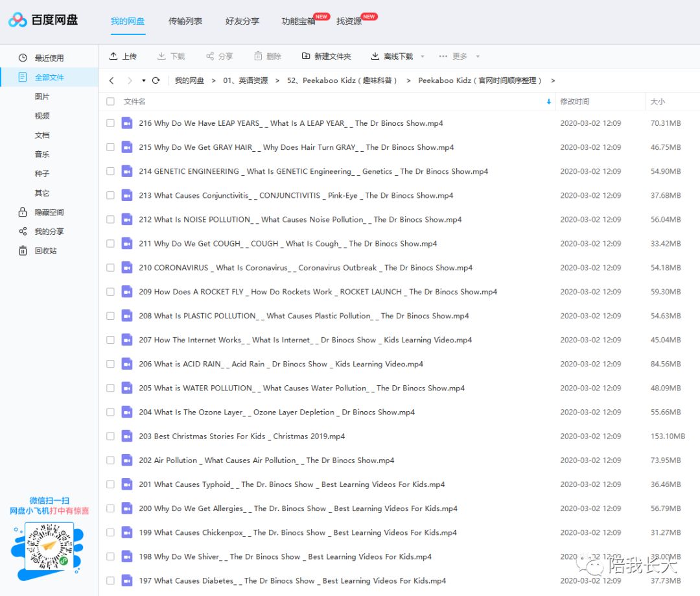Select the 全部文件 document icon in sidebar
Viewport: 700px width, 596px height.
[23, 77]
